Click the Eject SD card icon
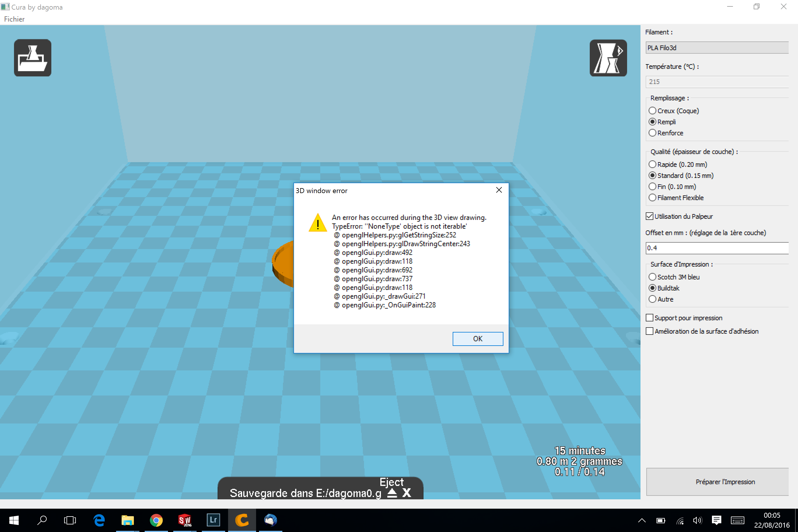 pos(392,493)
